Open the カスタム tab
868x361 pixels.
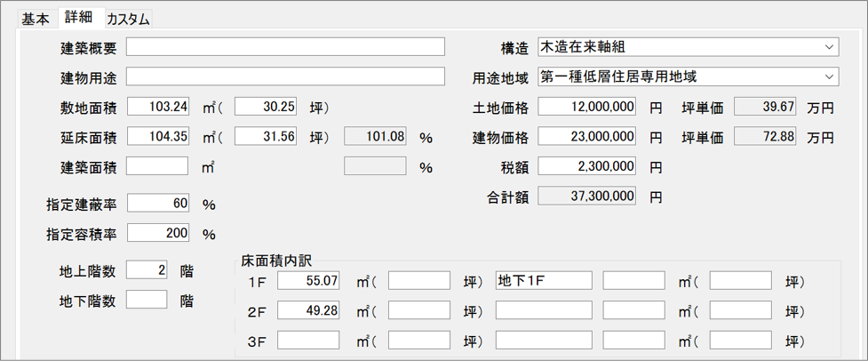(x=128, y=19)
